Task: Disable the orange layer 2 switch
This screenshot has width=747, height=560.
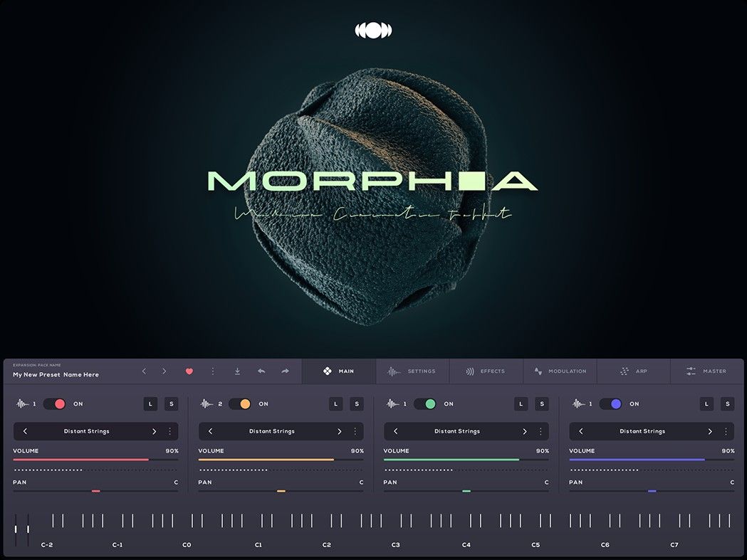Action: click(x=240, y=404)
